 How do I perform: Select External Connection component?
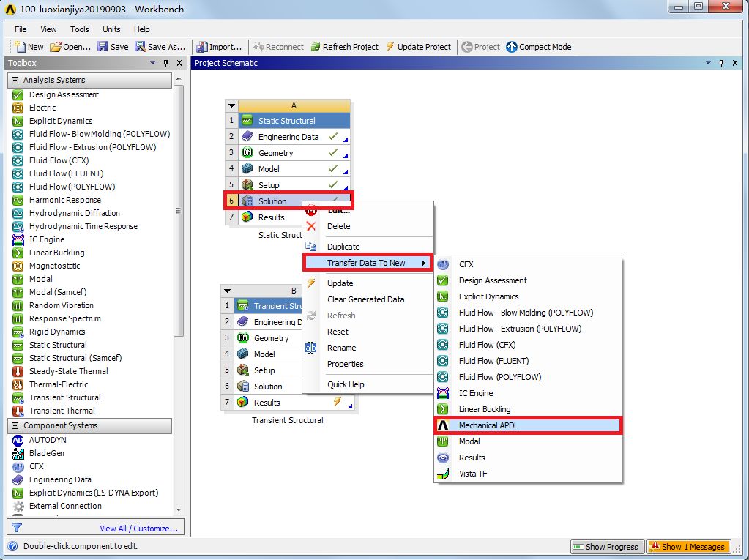click(65, 506)
